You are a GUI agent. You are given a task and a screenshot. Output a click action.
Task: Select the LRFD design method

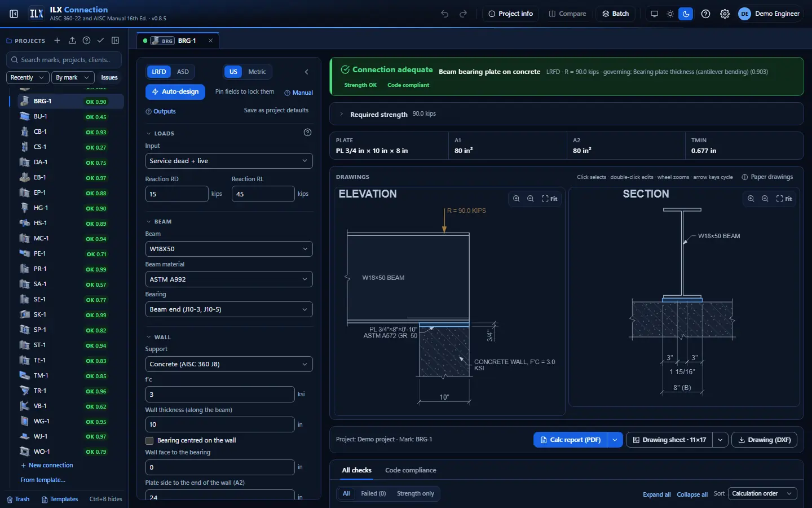click(159, 72)
